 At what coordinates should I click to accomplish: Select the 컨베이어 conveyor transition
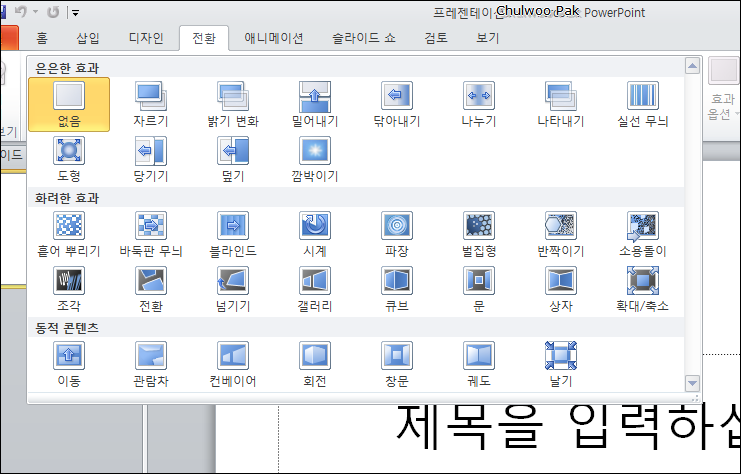(233, 362)
